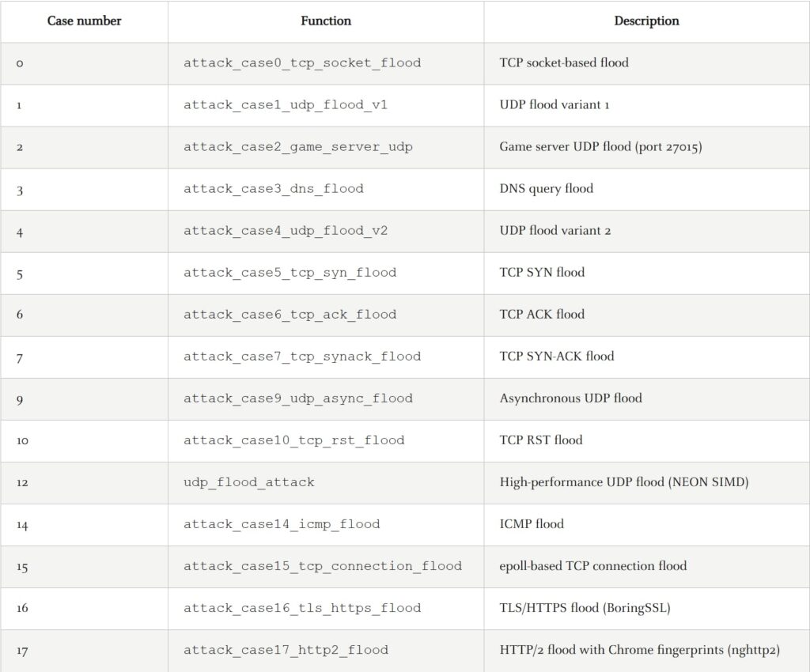Viewport: 810px width, 672px height.
Task: Click the Function column header
Action: click(326, 21)
